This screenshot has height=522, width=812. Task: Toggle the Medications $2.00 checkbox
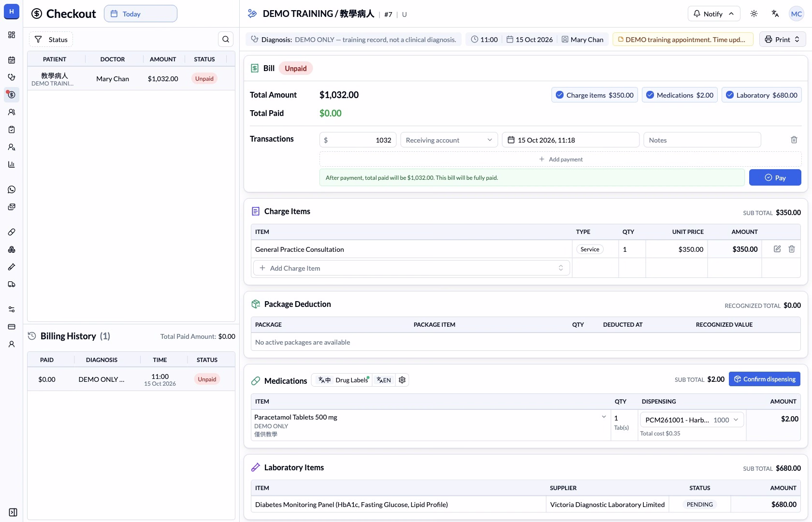[x=680, y=95]
